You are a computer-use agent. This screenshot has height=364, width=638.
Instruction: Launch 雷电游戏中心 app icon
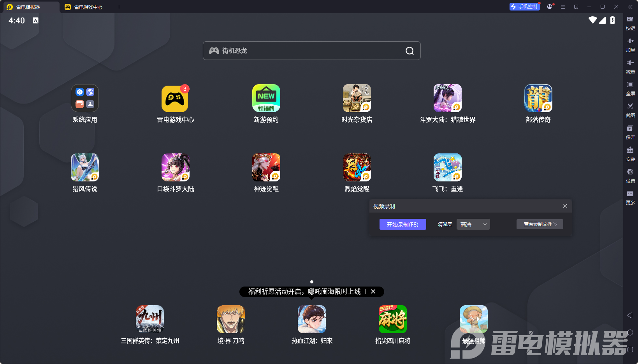click(176, 98)
